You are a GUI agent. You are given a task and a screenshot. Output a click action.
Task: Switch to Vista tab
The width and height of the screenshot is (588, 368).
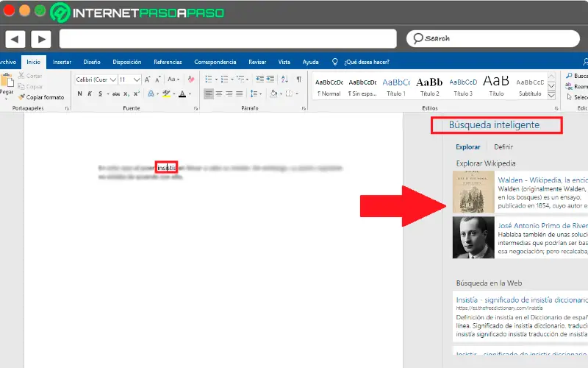pyautogui.click(x=284, y=62)
